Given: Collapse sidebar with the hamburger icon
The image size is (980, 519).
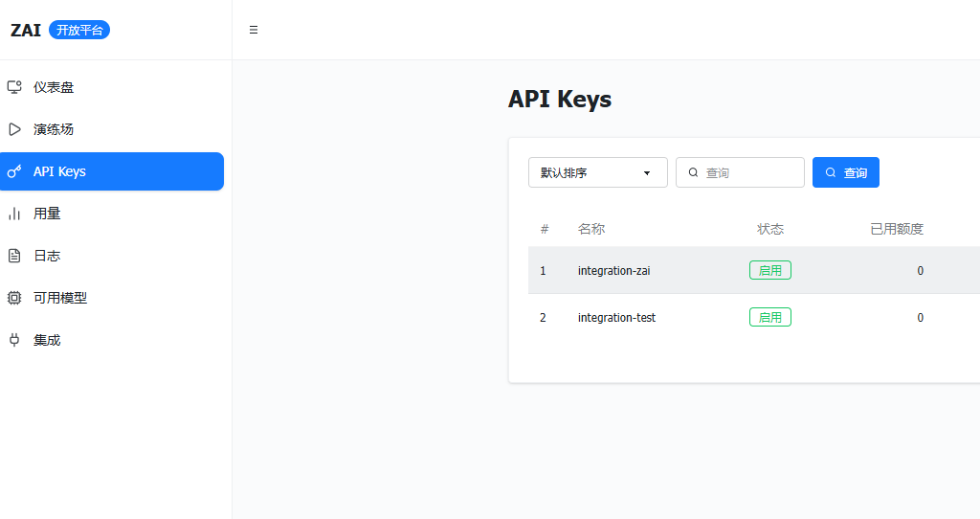Looking at the screenshot, I should click(x=254, y=30).
